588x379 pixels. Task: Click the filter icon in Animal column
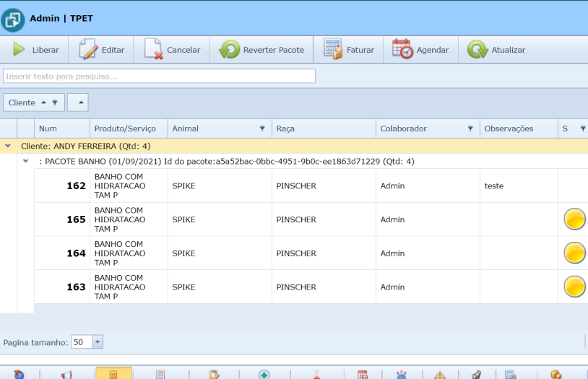pos(262,128)
